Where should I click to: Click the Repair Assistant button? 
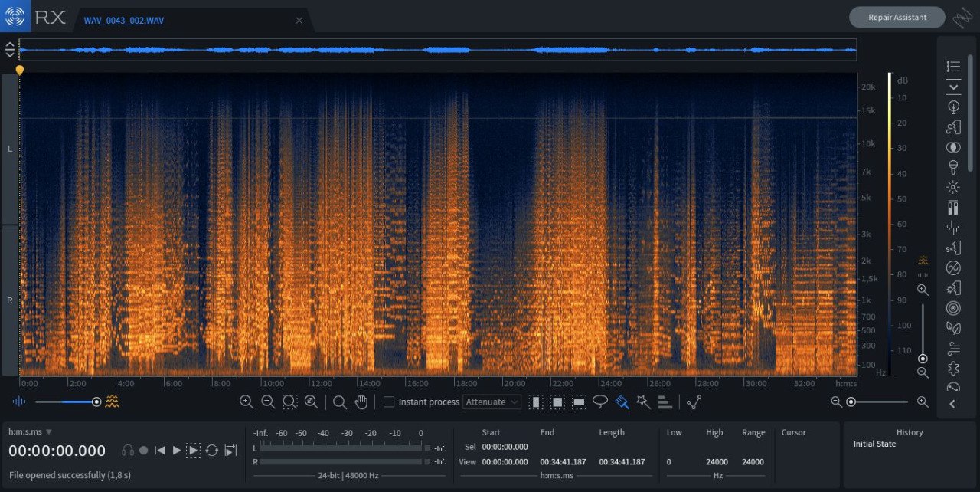pos(897,18)
